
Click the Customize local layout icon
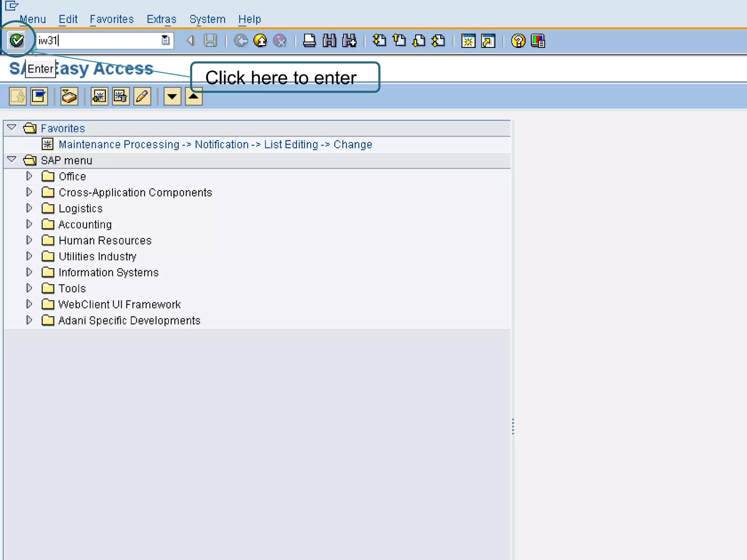click(x=538, y=40)
